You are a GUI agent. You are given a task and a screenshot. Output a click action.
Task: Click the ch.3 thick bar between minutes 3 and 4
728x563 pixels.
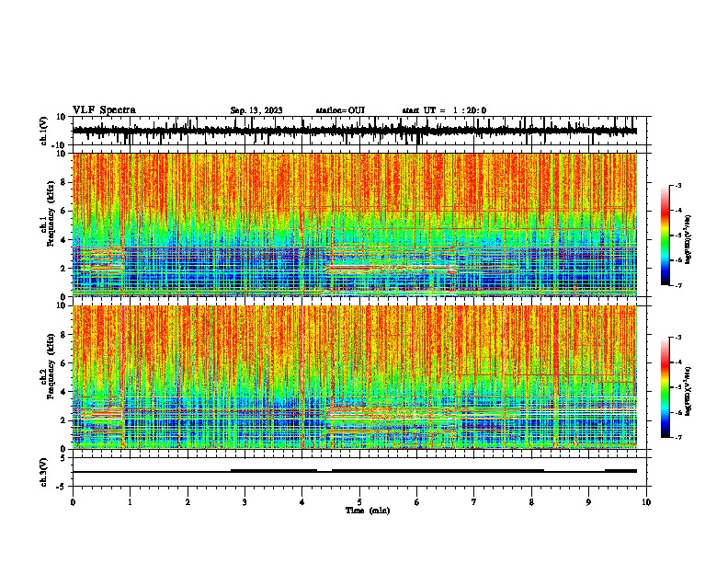point(274,471)
